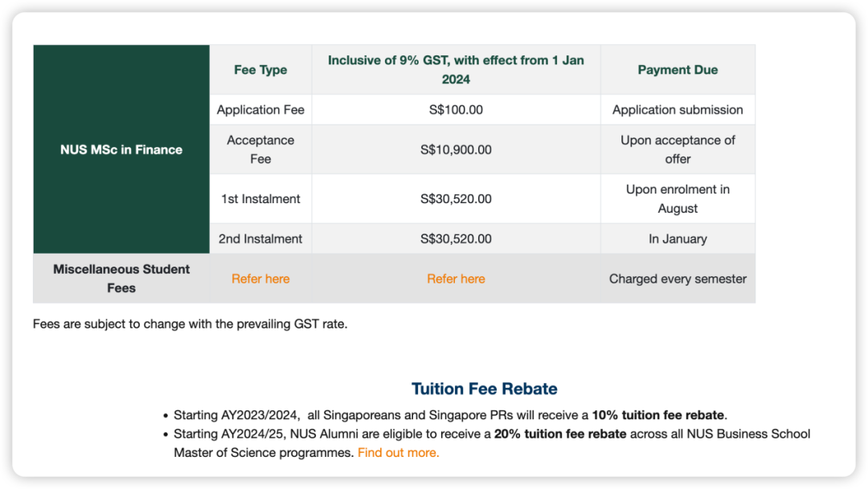Open 'Refer here' link under Fee Type

260,279
